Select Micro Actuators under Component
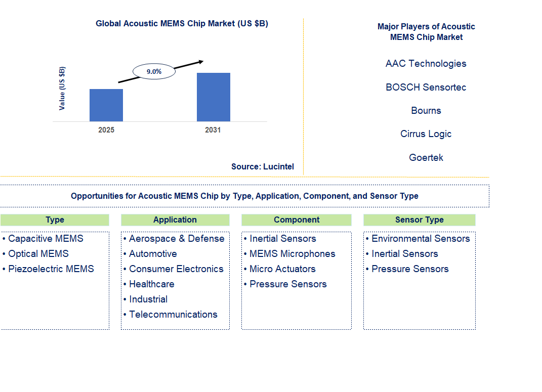This screenshot has height=392, width=542. pyautogui.click(x=282, y=269)
